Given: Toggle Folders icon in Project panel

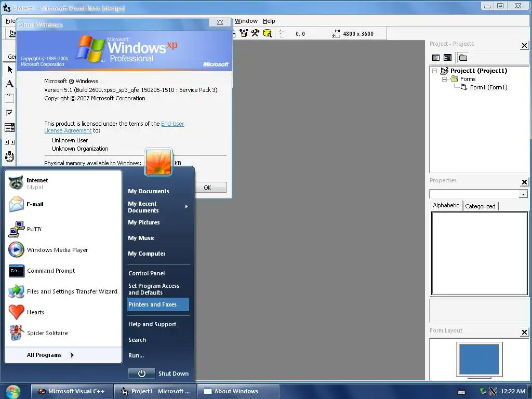Looking at the screenshot, I should (463, 58).
